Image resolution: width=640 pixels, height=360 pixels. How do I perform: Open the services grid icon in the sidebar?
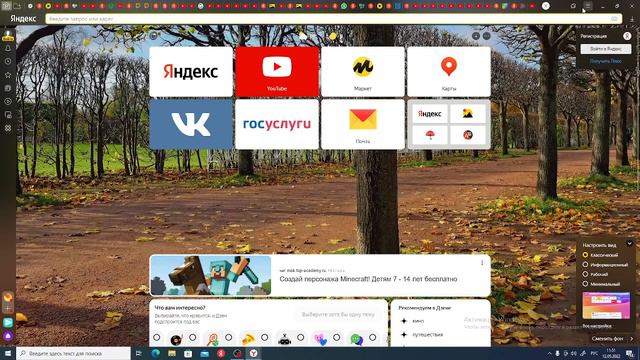[x=8, y=128]
